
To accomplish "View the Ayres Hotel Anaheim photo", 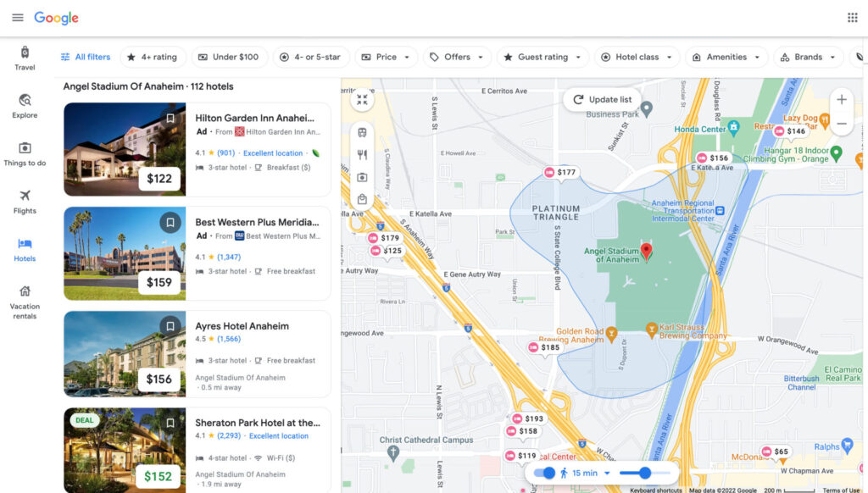I will point(125,354).
